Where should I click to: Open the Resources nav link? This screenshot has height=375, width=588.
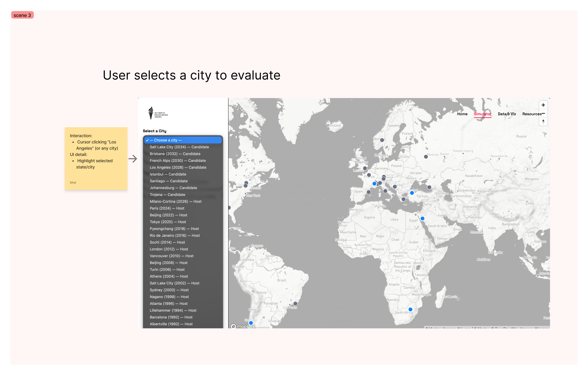pyautogui.click(x=532, y=114)
